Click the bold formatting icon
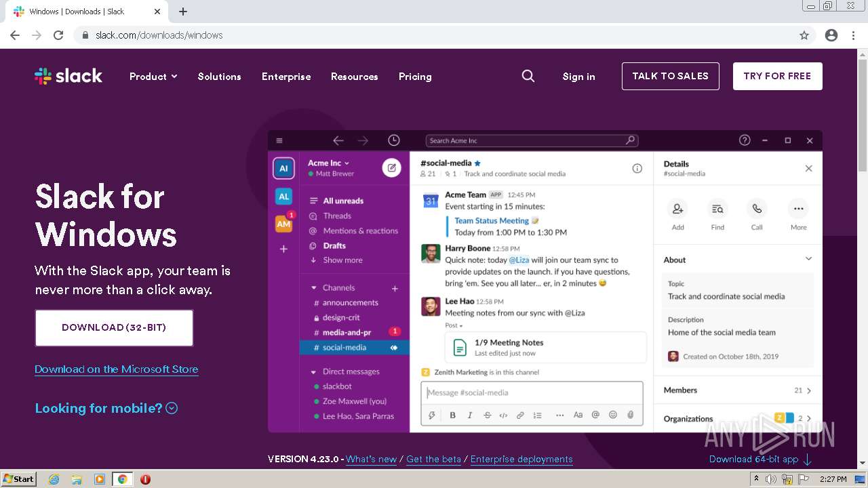Screen dimensions: 868x488 tap(452, 415)
